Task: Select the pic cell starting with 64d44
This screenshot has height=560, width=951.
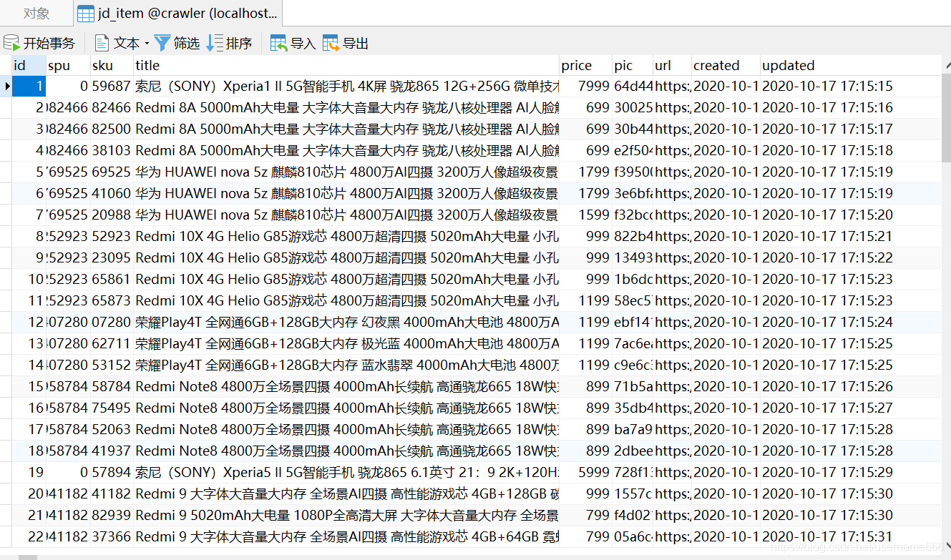Action: click(x=633, y=87)
